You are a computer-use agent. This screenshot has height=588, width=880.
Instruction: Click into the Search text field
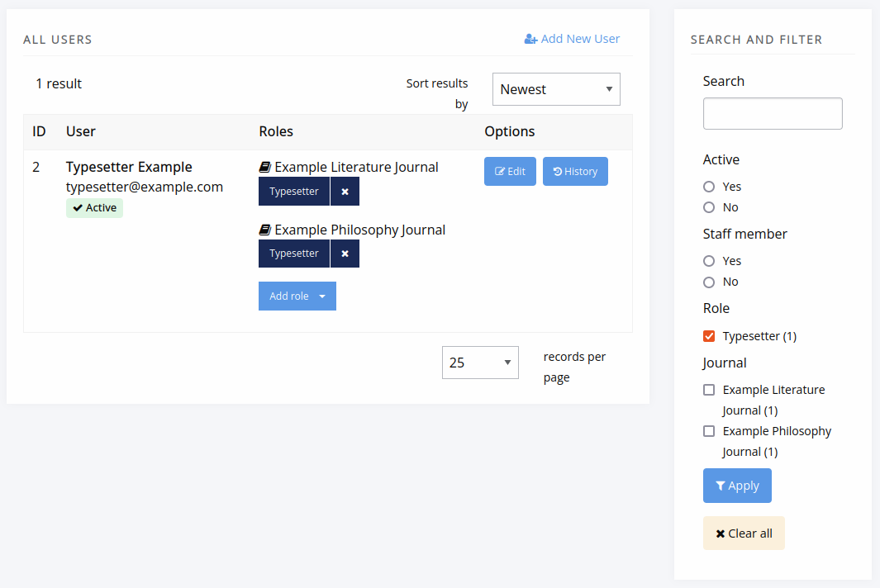click(773, 114)
